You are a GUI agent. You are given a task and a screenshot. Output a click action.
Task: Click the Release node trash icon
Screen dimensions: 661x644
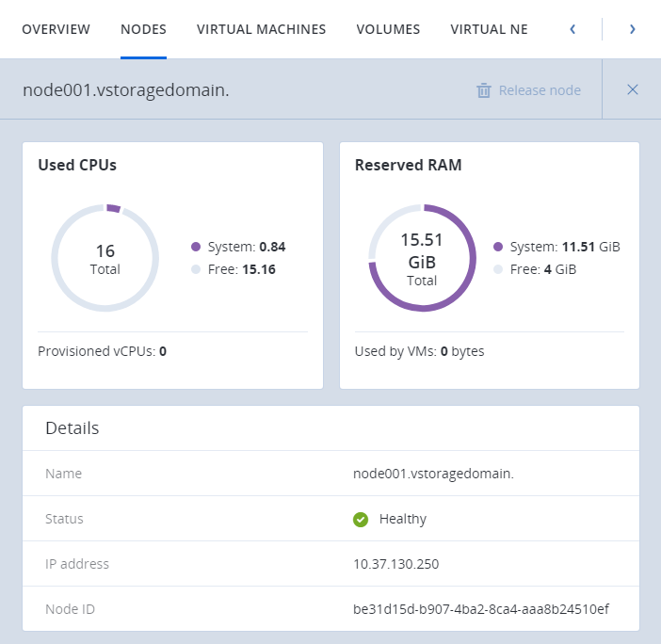tap(484, 90)
